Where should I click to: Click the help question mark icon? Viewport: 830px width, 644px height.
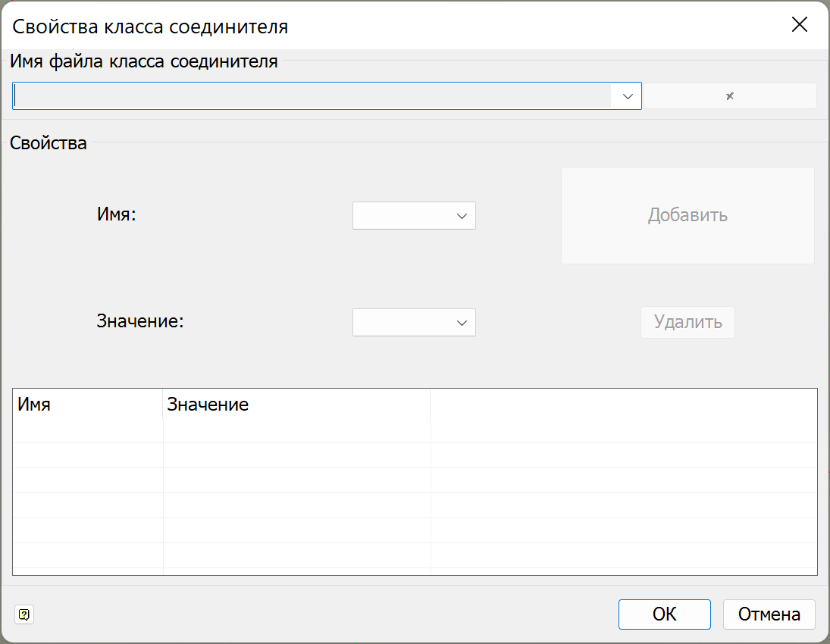click(x=25, y=614)
